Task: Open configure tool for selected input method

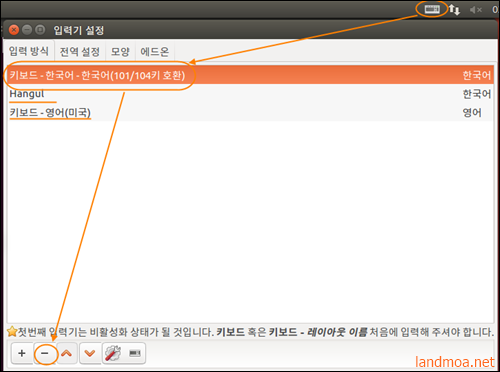Action: tap(113, 353)
